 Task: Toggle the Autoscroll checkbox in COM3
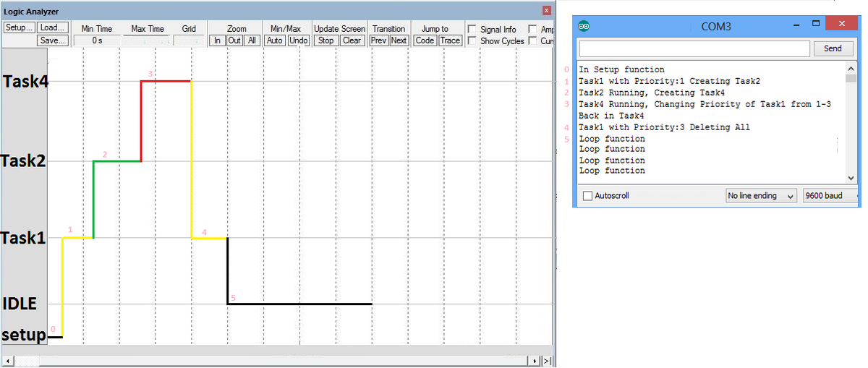[x=587, y=196]
